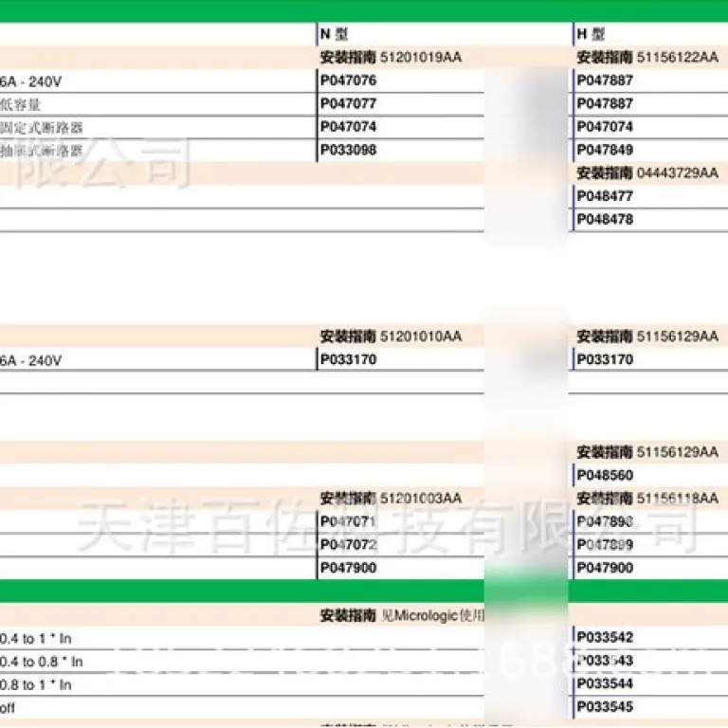Click part number P047071
The height and width of the screenshot is (728, 728).
click(348, 521)
